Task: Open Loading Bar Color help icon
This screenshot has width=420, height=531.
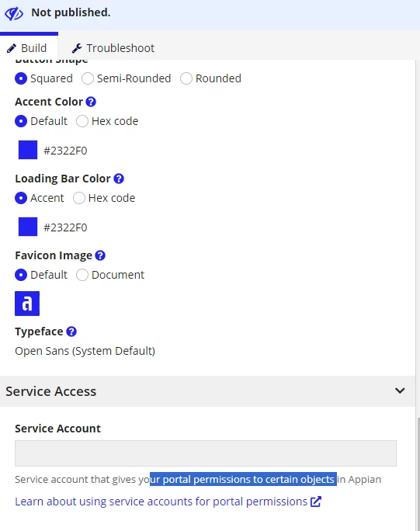Action: (119, 179)
